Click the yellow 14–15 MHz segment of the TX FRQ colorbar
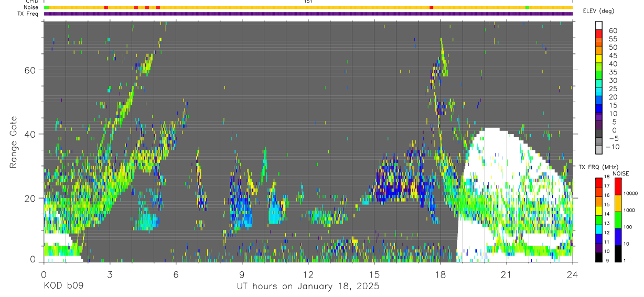644x297 pixels. pyautogui.click(x=599, y=211)
